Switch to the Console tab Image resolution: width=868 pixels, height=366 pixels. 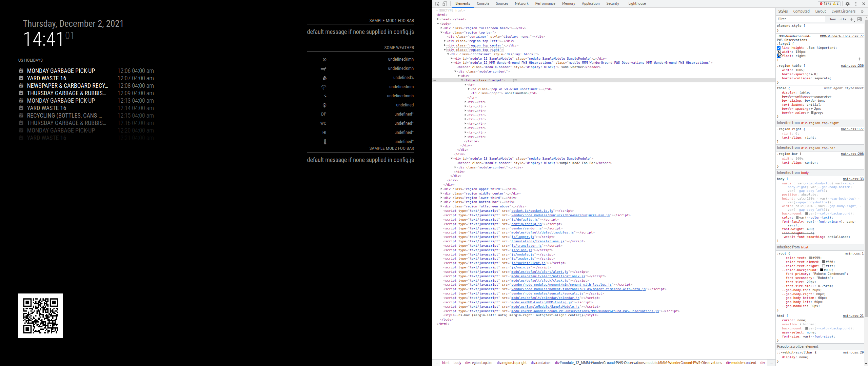click(x=483, y=3)
